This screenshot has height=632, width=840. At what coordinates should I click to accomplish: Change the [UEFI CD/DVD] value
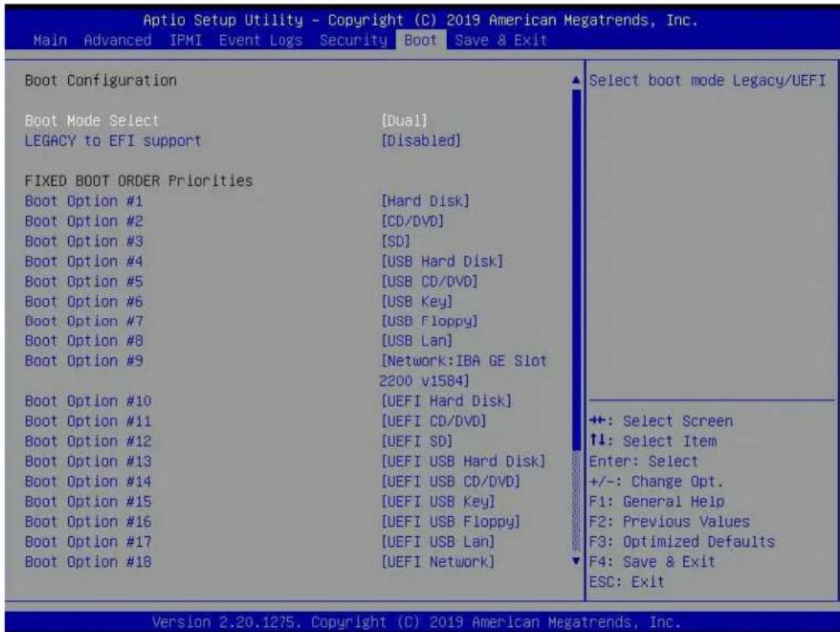click(x=434, y=421)
